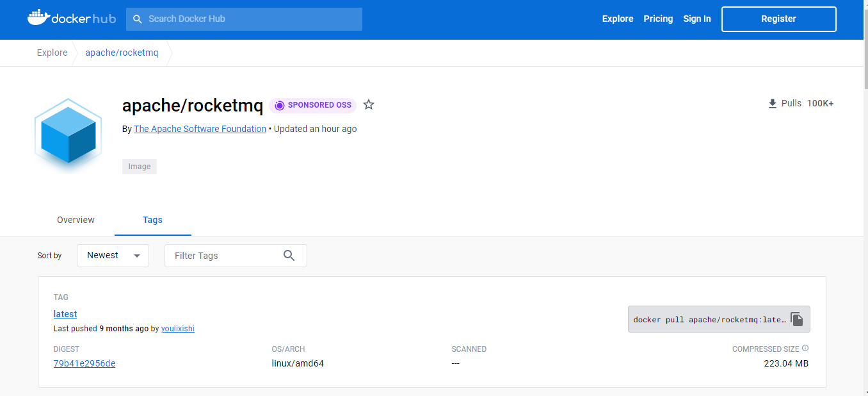Screen dimensions: 868x396
Task: Click the Sponsored OSS badge
Action: (313, 105)
